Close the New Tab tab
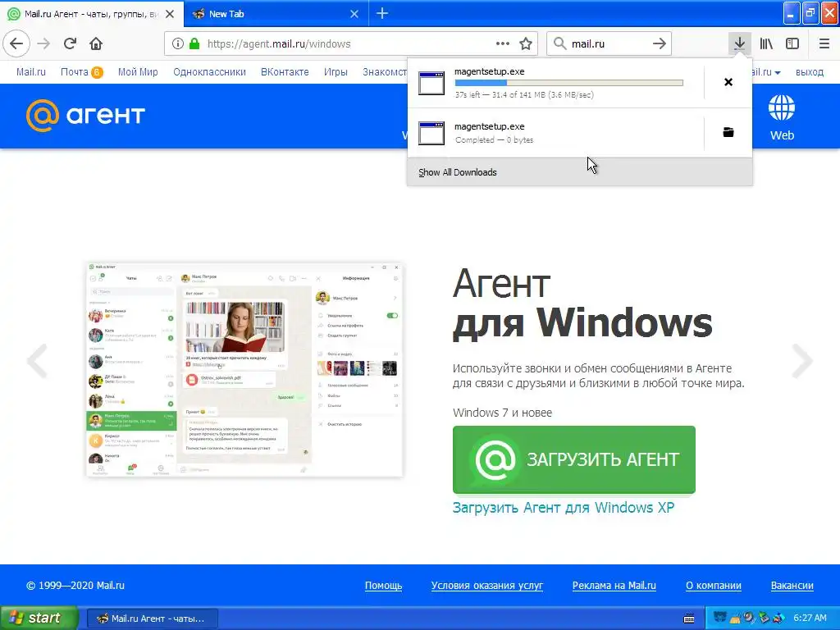The width and height of the screenshot is (840, 630). pos(354,14)
